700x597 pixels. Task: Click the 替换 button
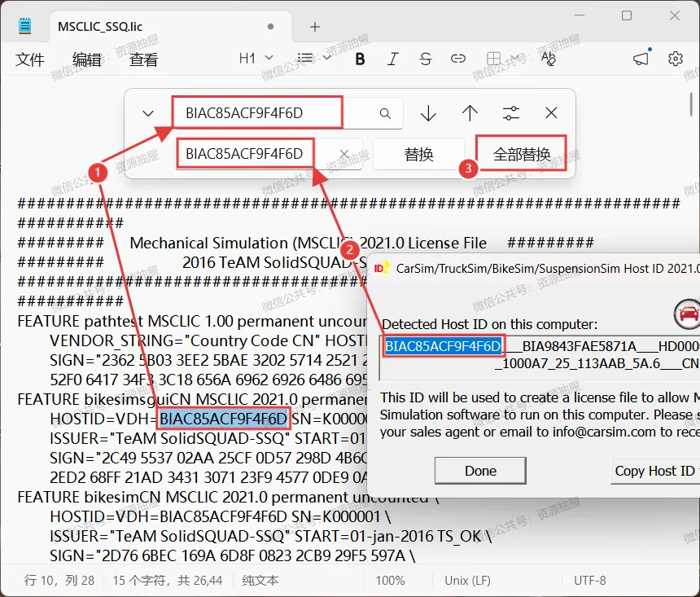[418, 154]
